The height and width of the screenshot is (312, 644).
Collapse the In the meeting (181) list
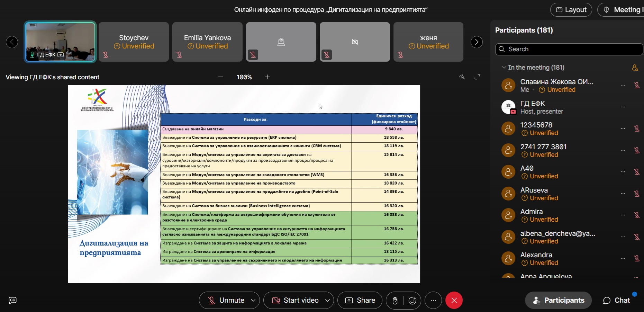pyautogui.click(x=504, y=68)
